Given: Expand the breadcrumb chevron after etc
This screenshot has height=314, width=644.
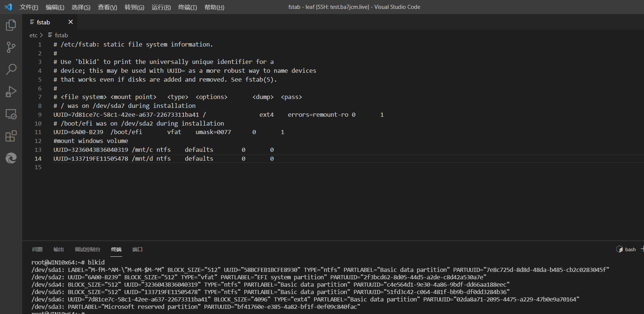Looking at the screenshot, I should [41, 35].
